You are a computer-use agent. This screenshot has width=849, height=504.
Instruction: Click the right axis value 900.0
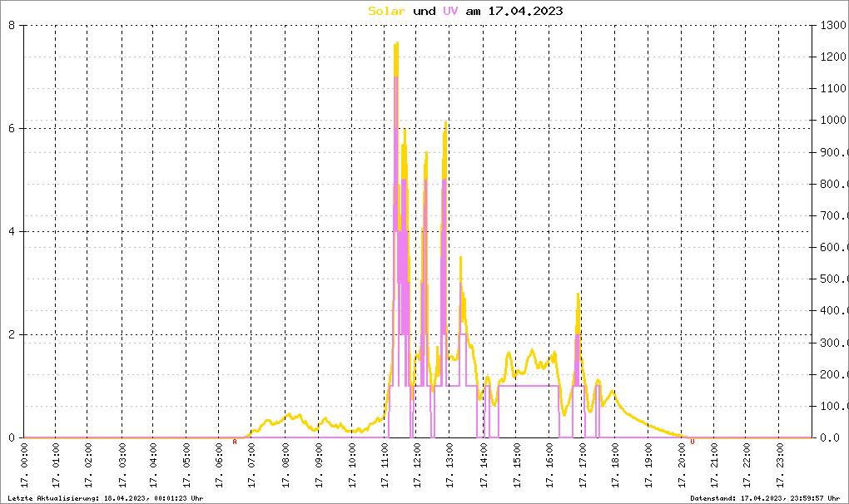tap(834, 152)
